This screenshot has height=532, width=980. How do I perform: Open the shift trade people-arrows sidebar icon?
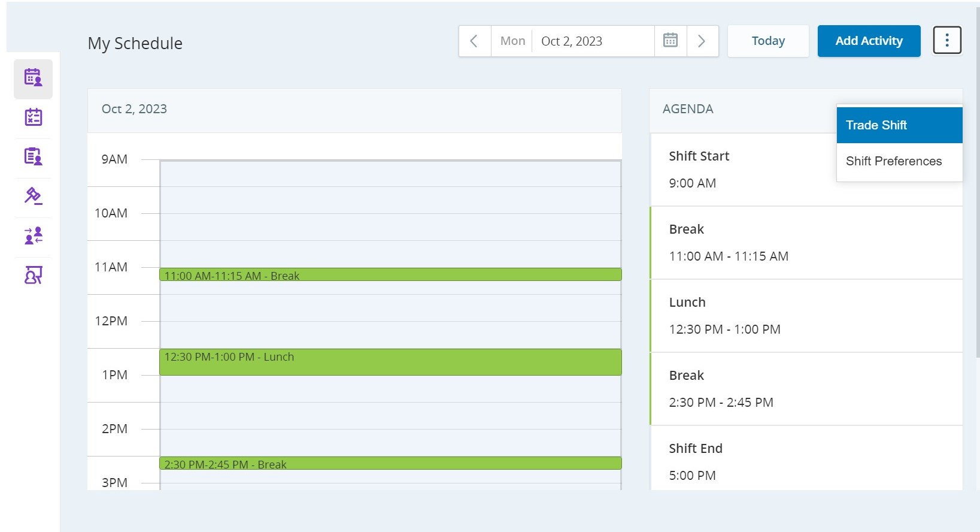tap(33, 236)
